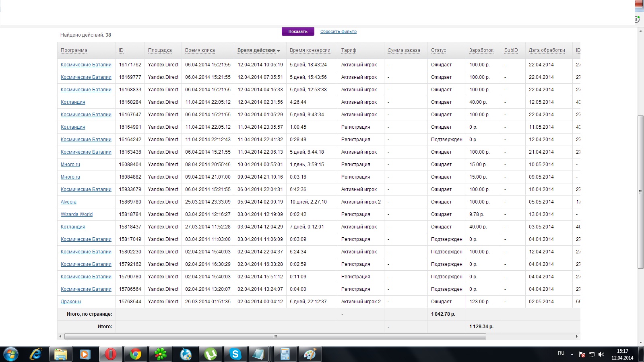Open the uTorrent taskbar icon
This screenshot has width=644, height=362.
coord(210,354)
